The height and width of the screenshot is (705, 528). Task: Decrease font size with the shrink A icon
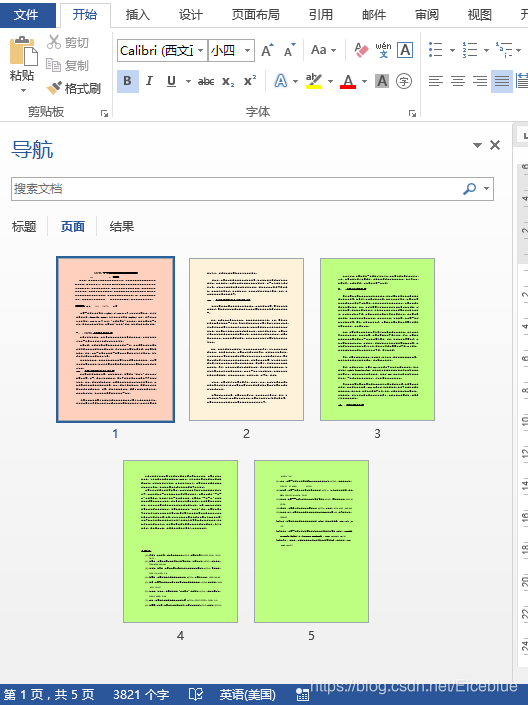290,50
